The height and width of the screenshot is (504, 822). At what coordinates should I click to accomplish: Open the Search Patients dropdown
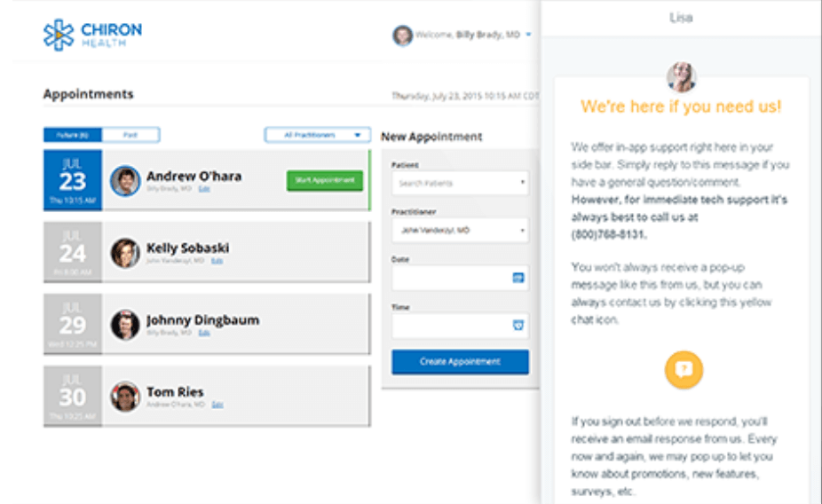tap(460, 184)
